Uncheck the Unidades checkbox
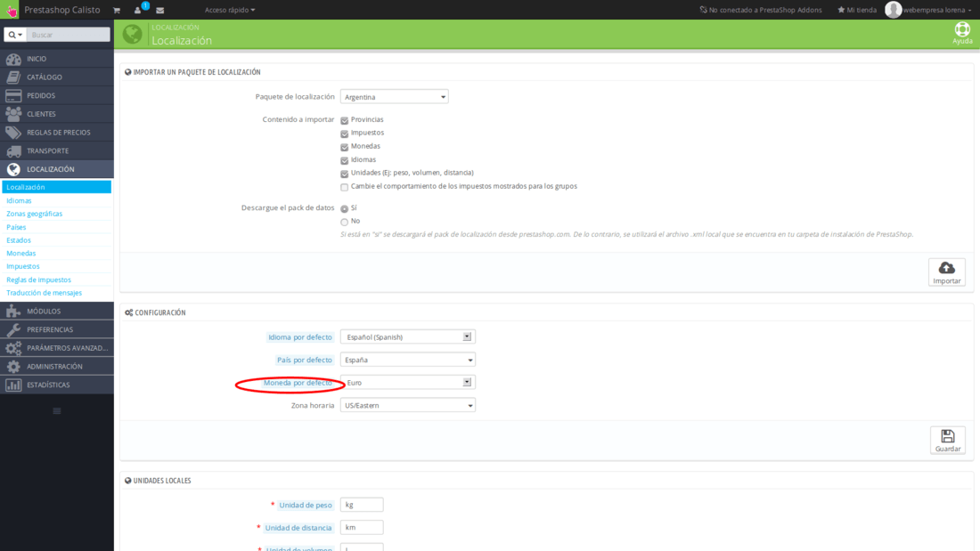This screenshot has height=551, width=980. [x=345, y=174]
